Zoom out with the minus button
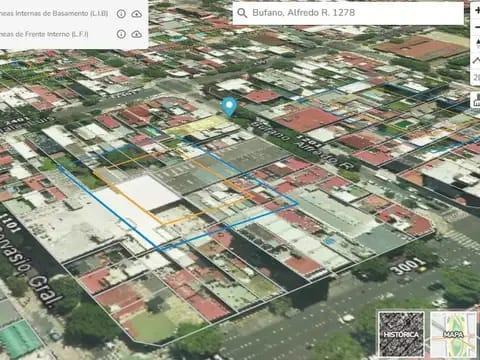The width and height of the screenshot is (480, 360). (477, 28)
